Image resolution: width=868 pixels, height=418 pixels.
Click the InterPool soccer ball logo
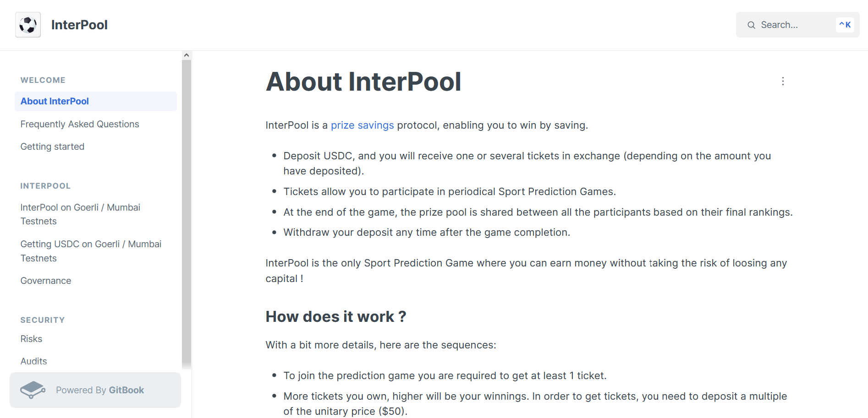click(28, 25)
